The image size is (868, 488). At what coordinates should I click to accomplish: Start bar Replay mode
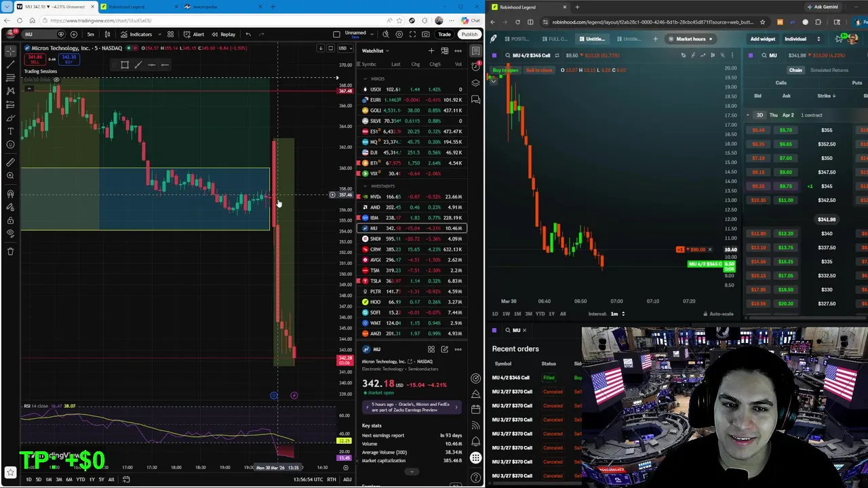(x=223, y=35)
